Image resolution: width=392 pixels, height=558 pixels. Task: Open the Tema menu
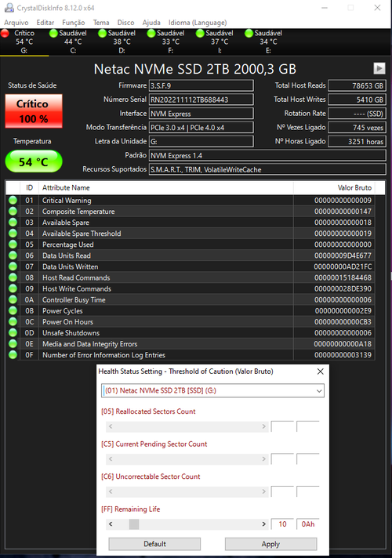tap(101, 23)
